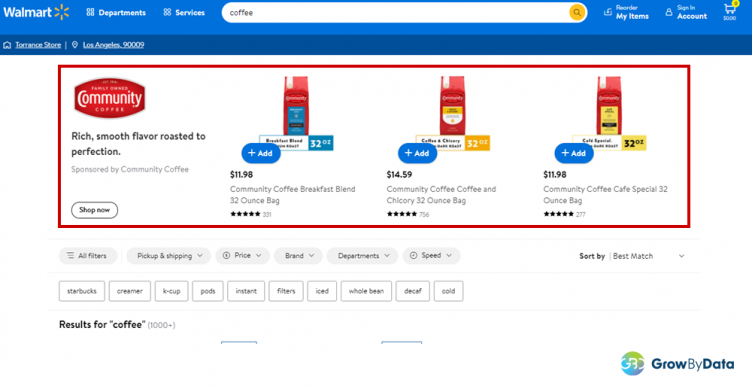The height and width of the screenshot is (389, 752).
Task: Open Community Coffee Breakfast Blend product image
Action: [296, 113]
